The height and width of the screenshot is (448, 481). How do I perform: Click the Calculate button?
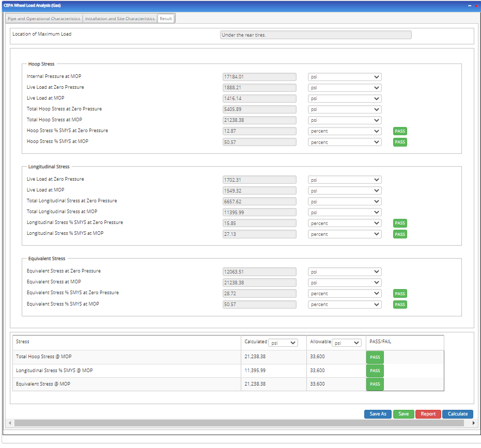coord(457,414)
